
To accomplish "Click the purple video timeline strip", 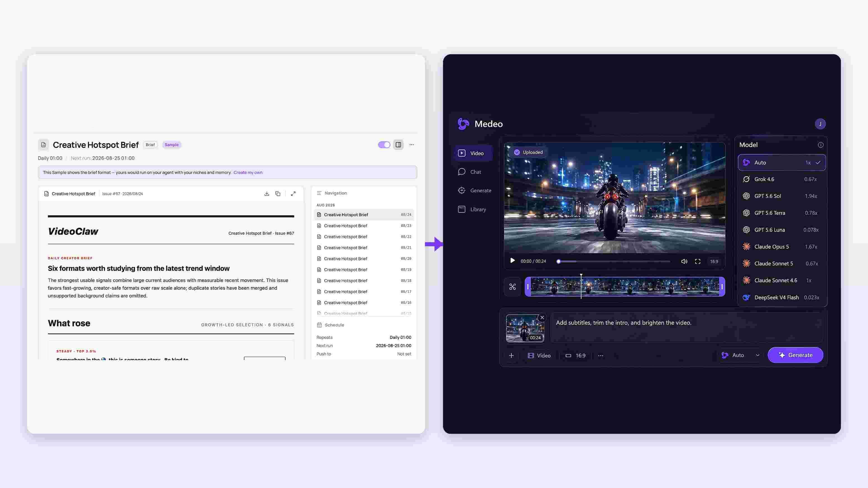I will point(625,287).
